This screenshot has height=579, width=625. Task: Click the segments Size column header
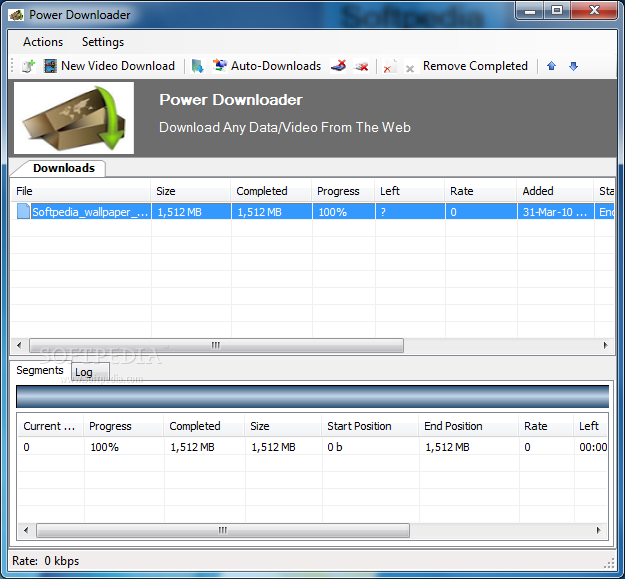coord(283,426)
